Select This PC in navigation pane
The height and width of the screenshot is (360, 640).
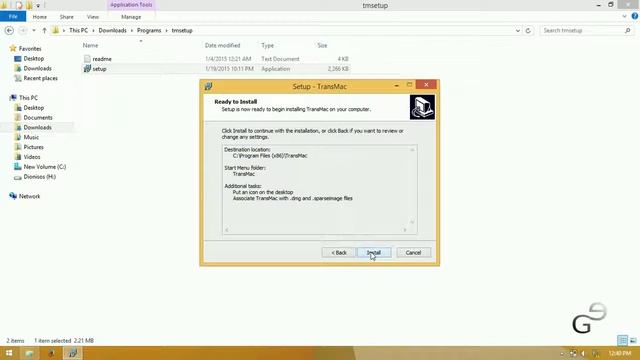click(28, 98)
